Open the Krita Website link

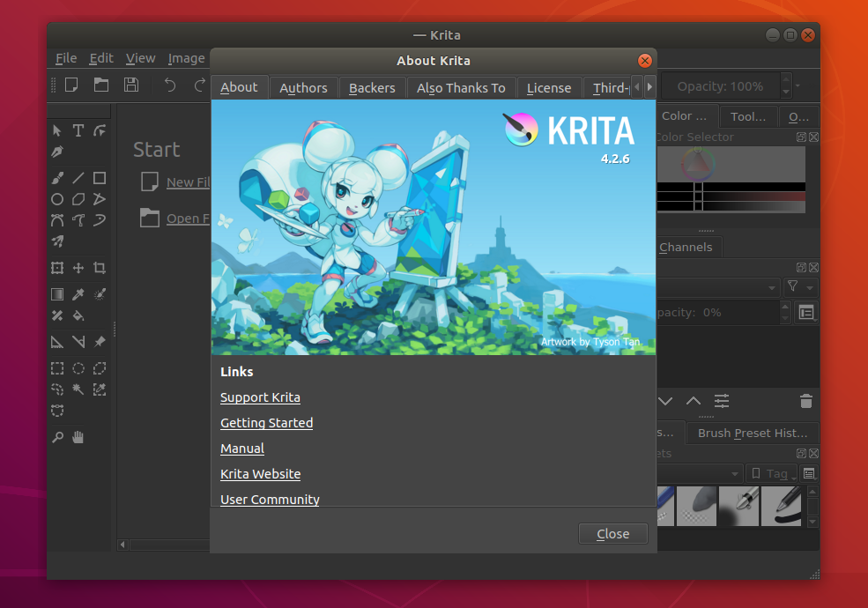(261, 474)
